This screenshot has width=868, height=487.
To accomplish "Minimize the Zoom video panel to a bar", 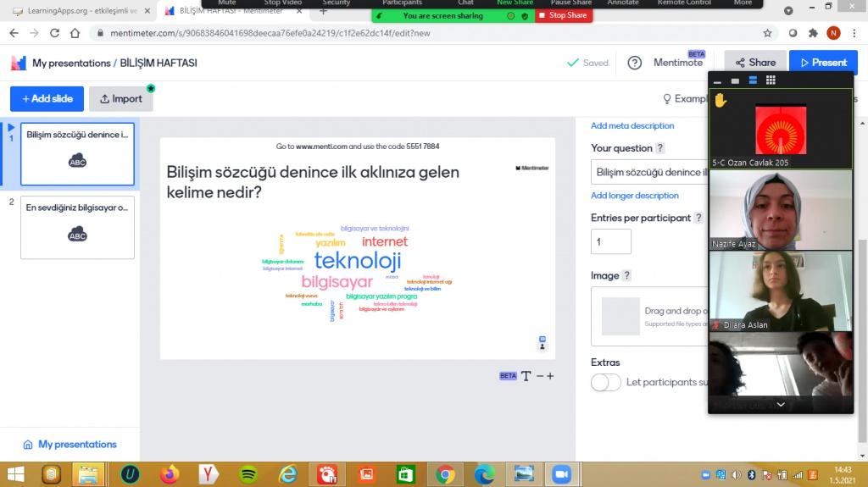I will pyautogui.click(x=718, y=81).
